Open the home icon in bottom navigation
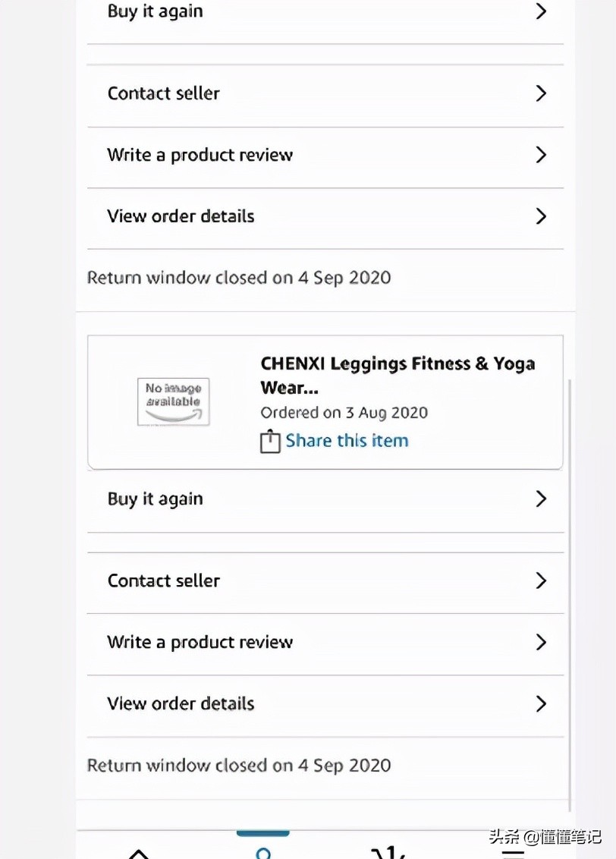This screenshot has width=616, height=859. (x=139, y=853)
